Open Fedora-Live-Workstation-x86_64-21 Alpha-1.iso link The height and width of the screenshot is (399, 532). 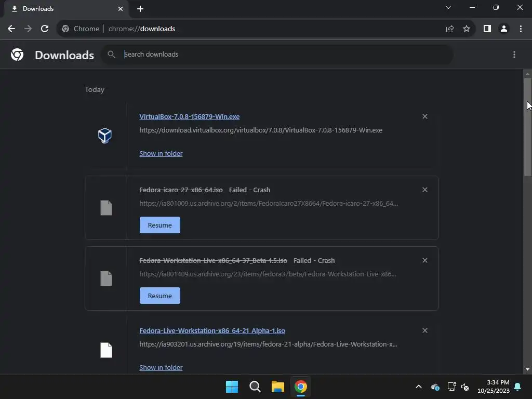pyautogui.click(x=212, y=330)
